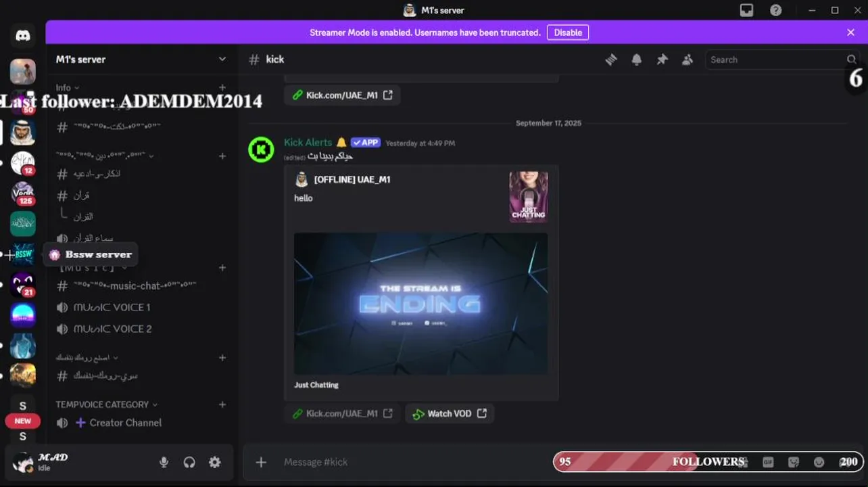Collapse the category above انكار-و-ادعيه channel

(105, 156)
